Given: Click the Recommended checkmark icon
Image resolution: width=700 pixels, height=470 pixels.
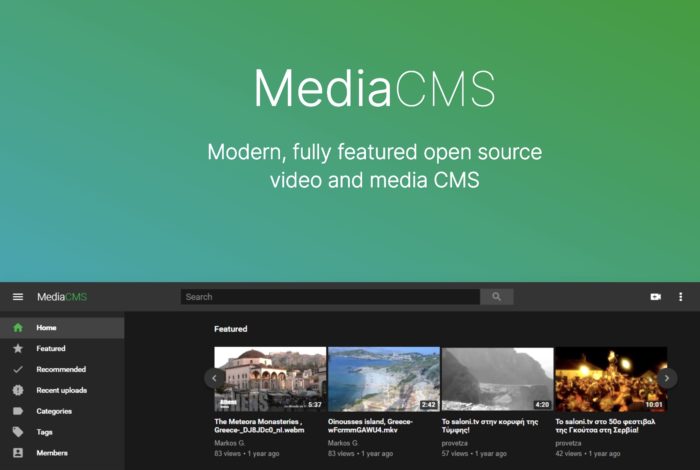Looking at the screenshot, I should click(18, 370).
